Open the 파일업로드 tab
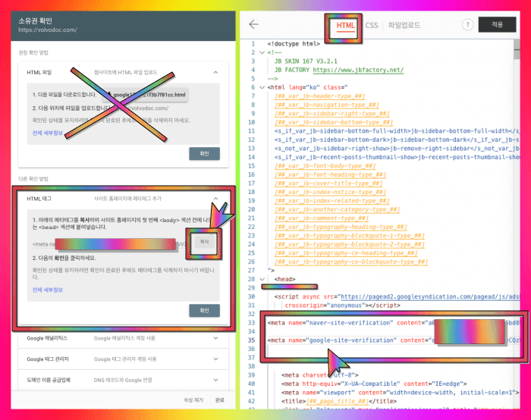Screen dimensions: 531x420 404,25
